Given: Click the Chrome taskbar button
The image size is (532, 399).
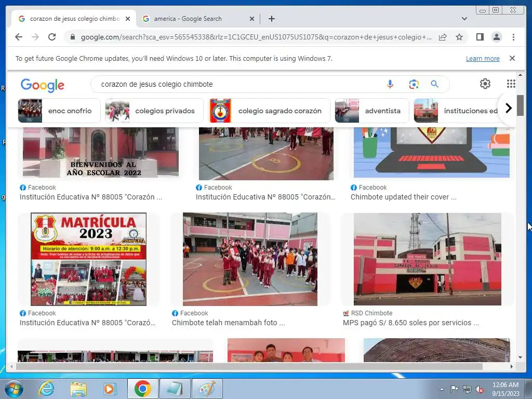Looking at the screenshot, I should click(143, 389).
